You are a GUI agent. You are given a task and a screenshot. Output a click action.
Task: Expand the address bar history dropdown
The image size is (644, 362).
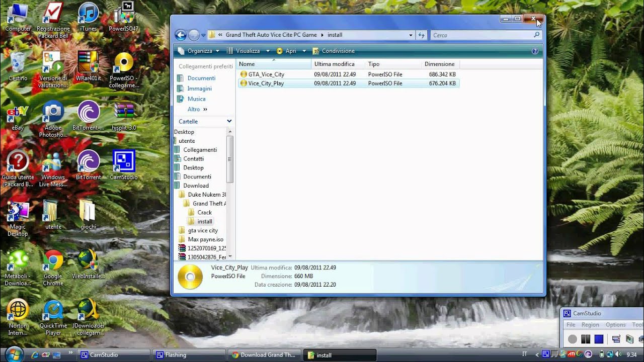coord(411,35)
